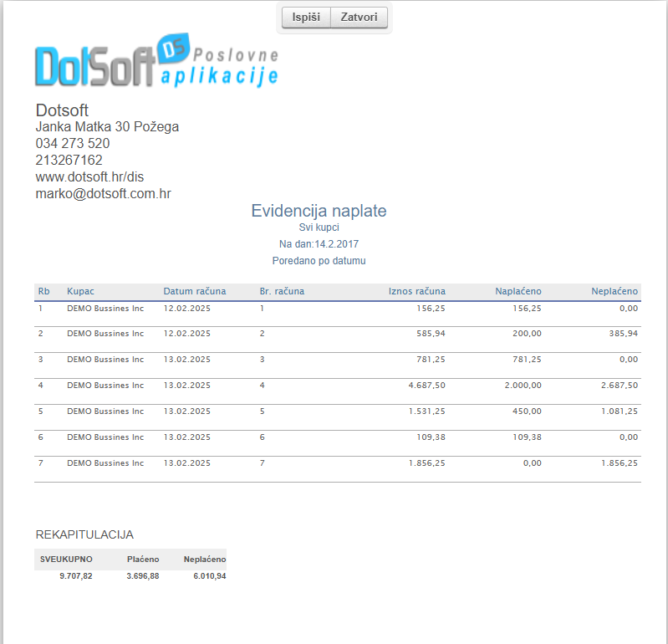Select the Naplaćeno column header
This screenshot has width=668, height=644.
point(518,291)
